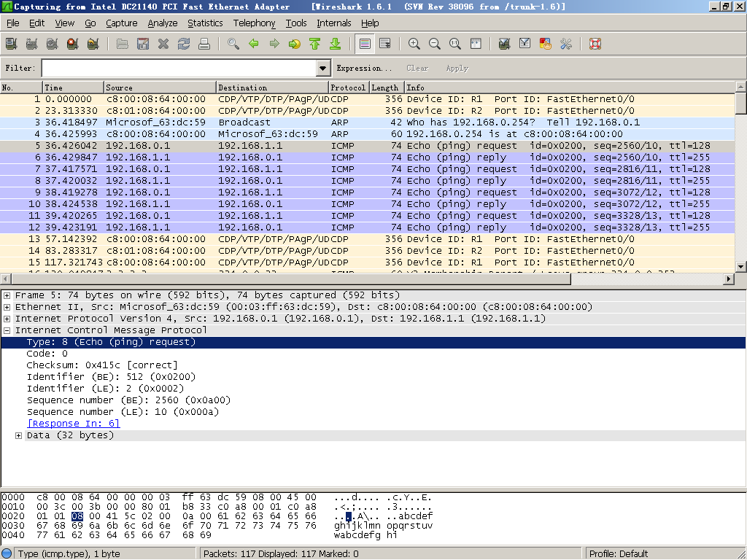Select packet 6 Echo reply seq=2560/10
747x560 pixels.
(x=368, y=157)
